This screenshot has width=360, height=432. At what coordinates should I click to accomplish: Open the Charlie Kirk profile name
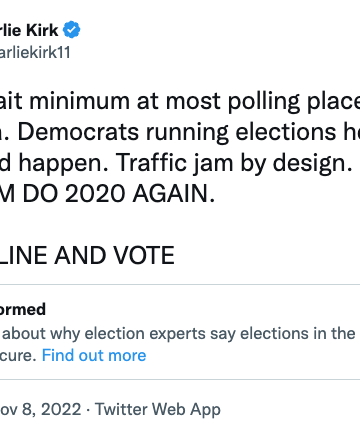(29, 30)
